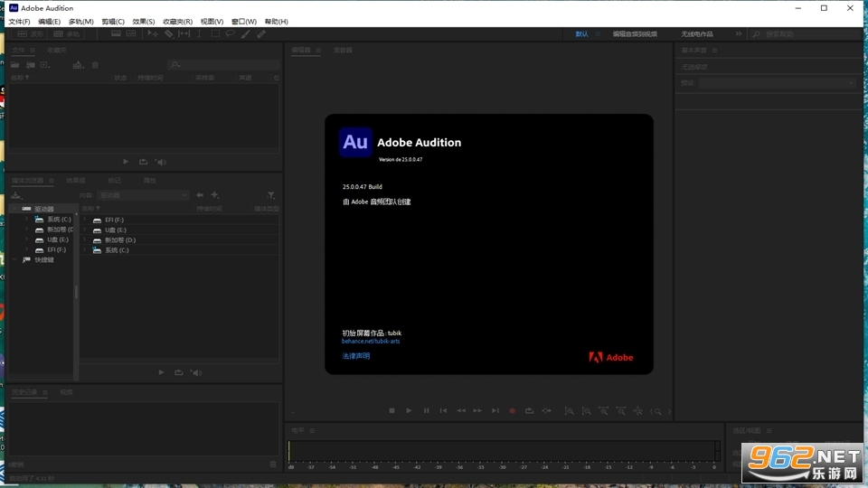The width and height of the screenshot is (868, 488).
Task: Open the File (文件) menu
Action: pos(19,22)
